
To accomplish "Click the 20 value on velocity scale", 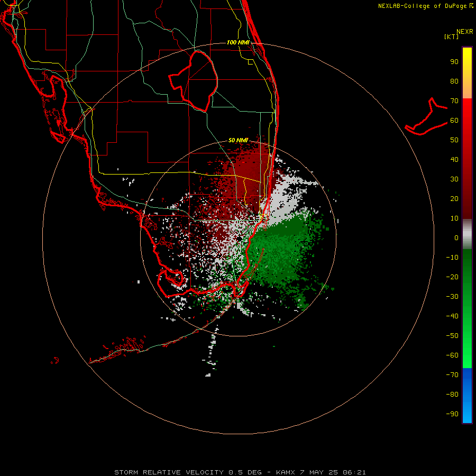I will [x=454, y=198].
